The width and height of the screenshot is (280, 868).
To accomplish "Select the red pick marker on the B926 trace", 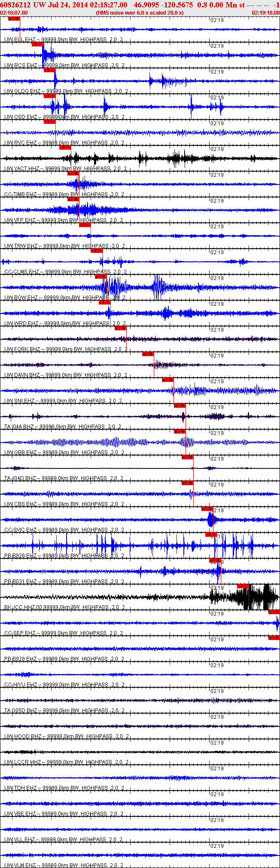I will coord(211,535).
